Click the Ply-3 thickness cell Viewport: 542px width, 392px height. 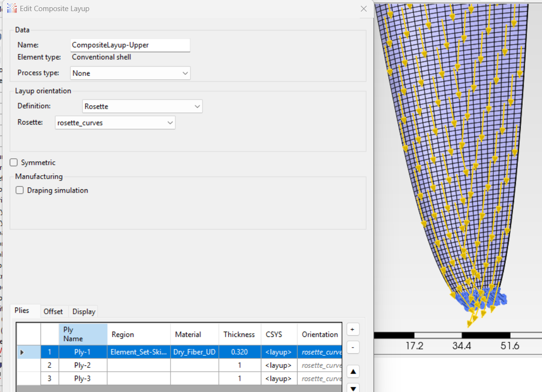(240, 378)
